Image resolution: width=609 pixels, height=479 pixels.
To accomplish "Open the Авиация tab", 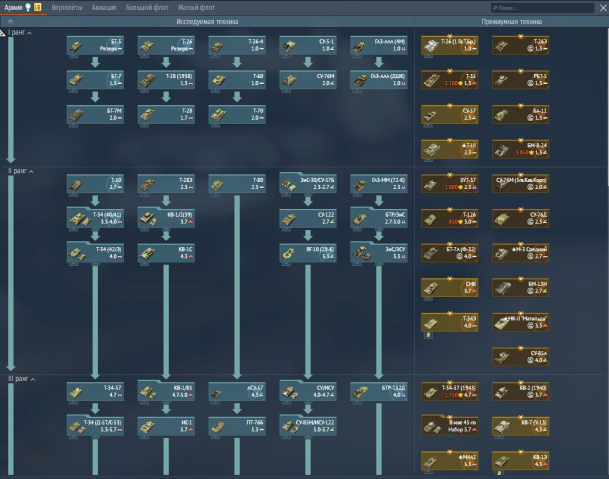I will coord(103,7).
